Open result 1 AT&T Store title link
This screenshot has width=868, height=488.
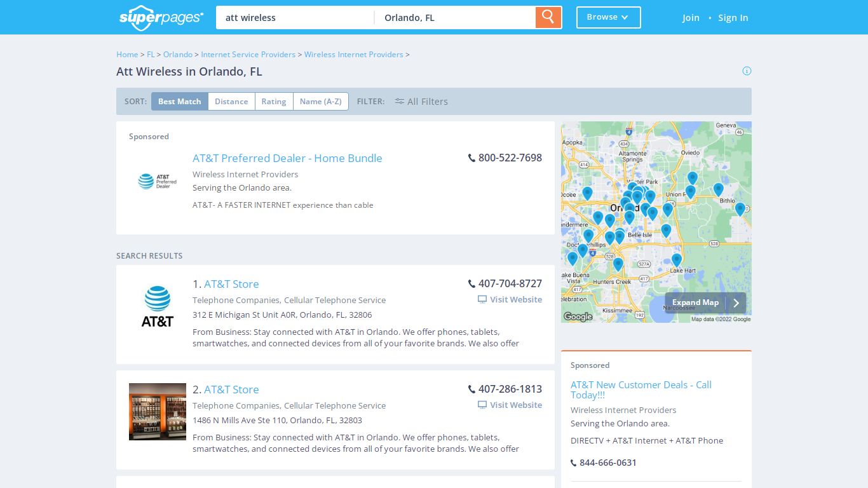231,284
